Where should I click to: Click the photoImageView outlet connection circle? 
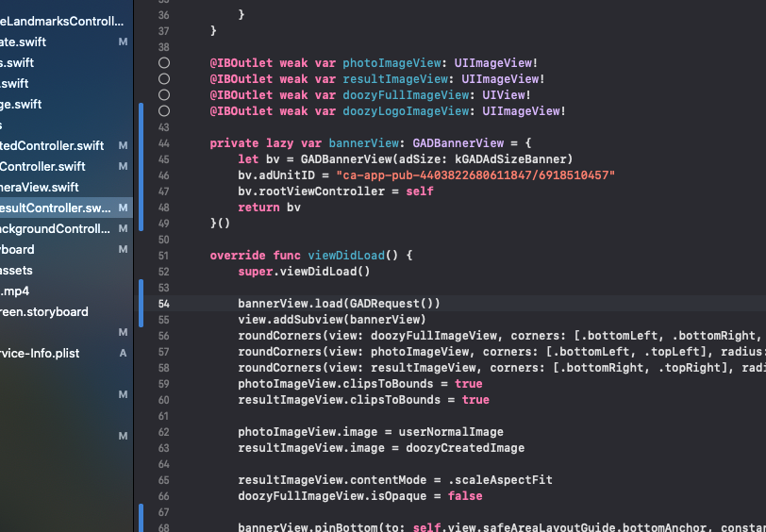(x=164, y=63)
